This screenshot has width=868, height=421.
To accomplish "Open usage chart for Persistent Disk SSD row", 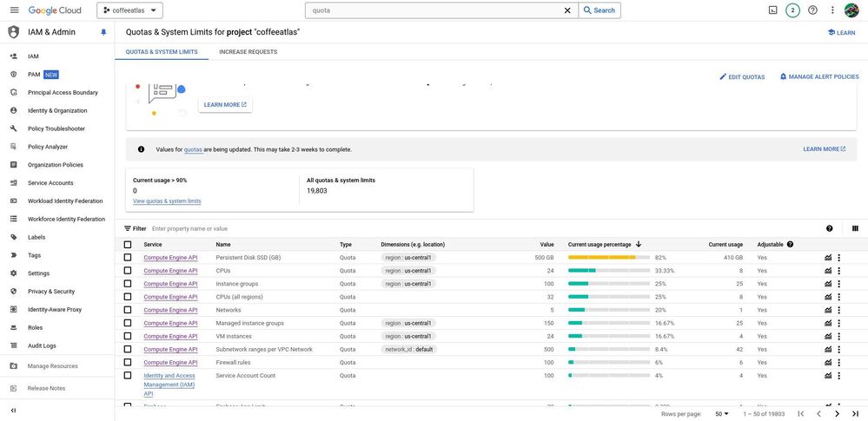I will coord(828,257).
